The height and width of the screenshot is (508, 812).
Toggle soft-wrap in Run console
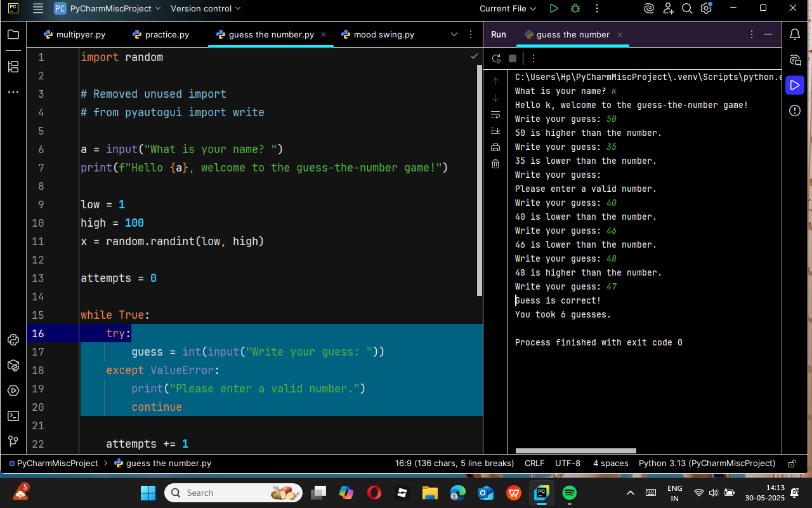(x=495, y=114)
